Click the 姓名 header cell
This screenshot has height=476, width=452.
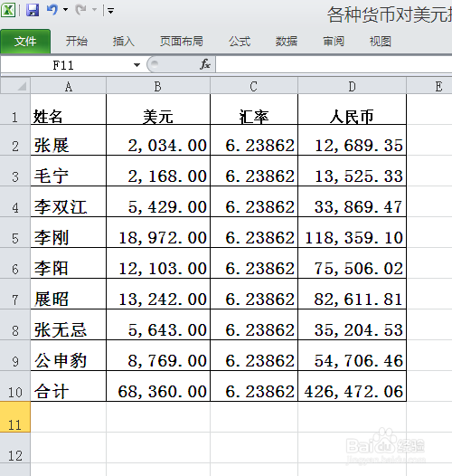point(69,109)
